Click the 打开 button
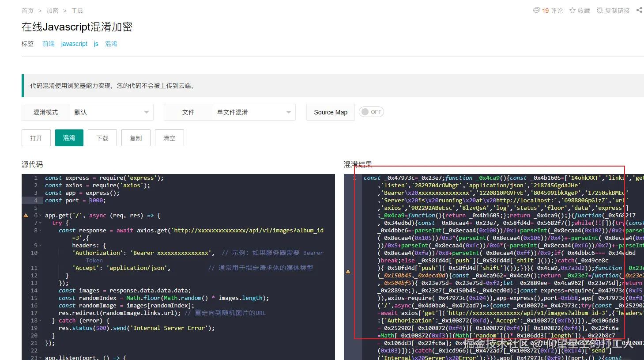This screenshot has height=360, width=644. pyautogui.click(x=36, y=138)
